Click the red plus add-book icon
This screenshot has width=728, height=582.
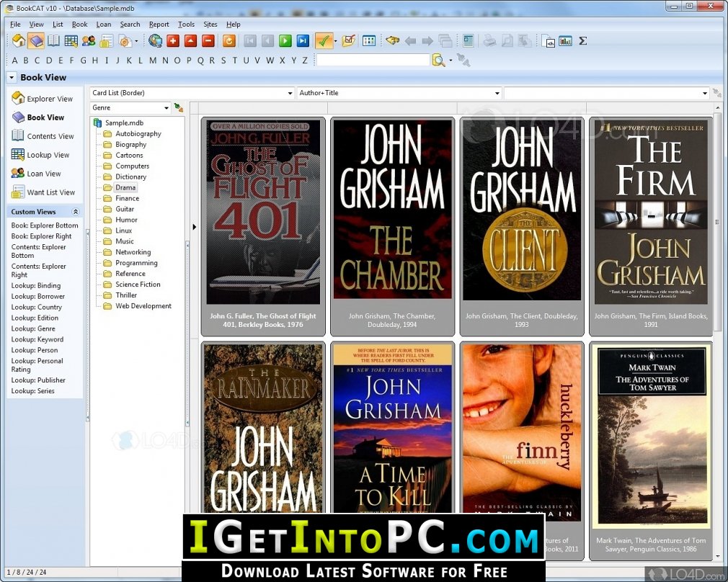(173, 41)
